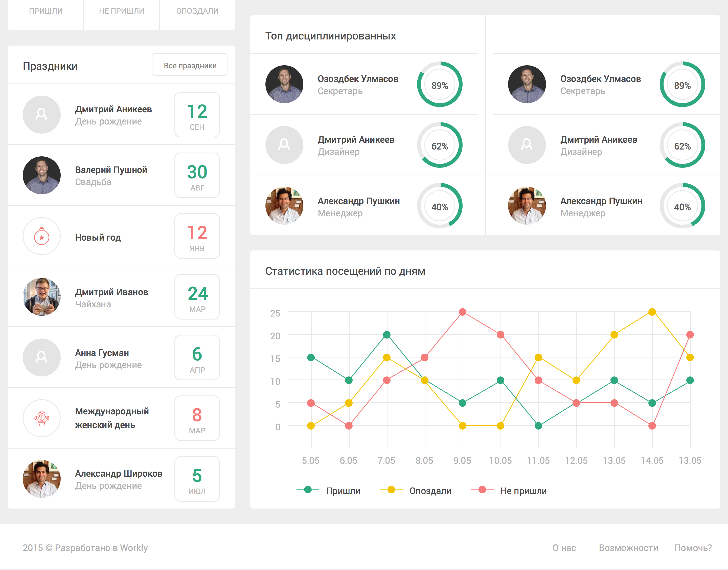Click the 12.05 x-axis label
The width and height of the screenshot is (728, 570).
coord(576,460)
